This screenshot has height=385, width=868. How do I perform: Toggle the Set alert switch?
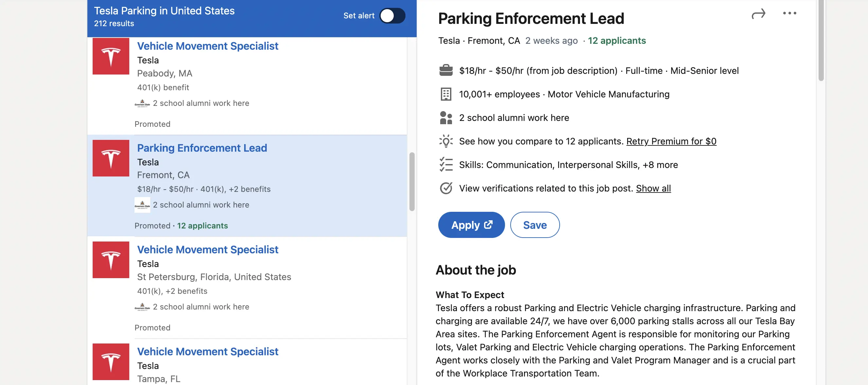(392, 16)
